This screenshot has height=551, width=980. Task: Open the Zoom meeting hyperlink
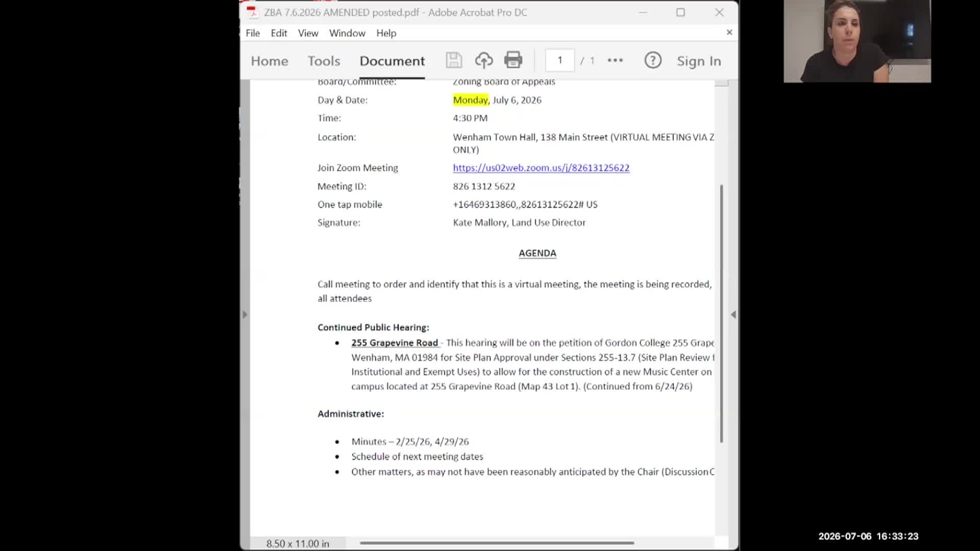[541, 168]
